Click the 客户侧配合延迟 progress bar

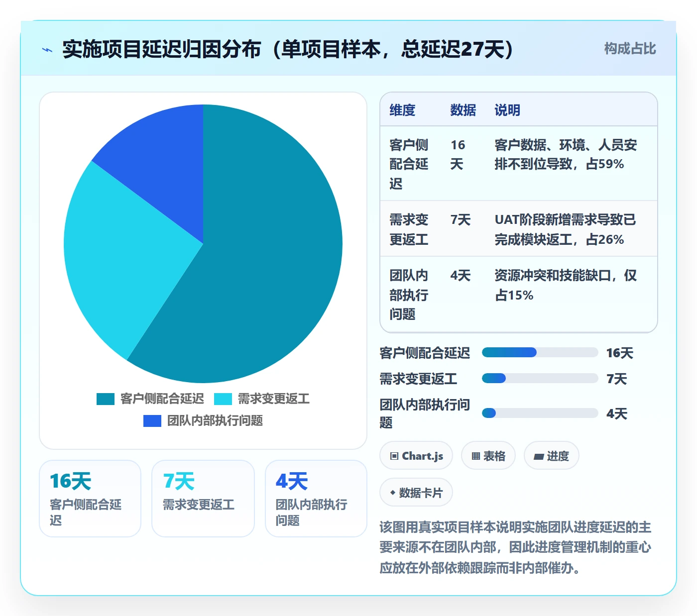tap(540, 353)
